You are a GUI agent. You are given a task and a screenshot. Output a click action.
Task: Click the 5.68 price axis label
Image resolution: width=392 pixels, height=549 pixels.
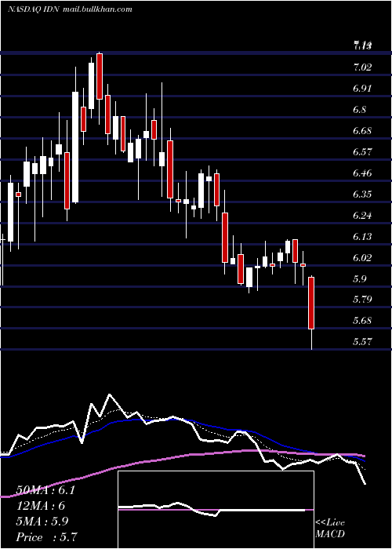click(362, 320)
